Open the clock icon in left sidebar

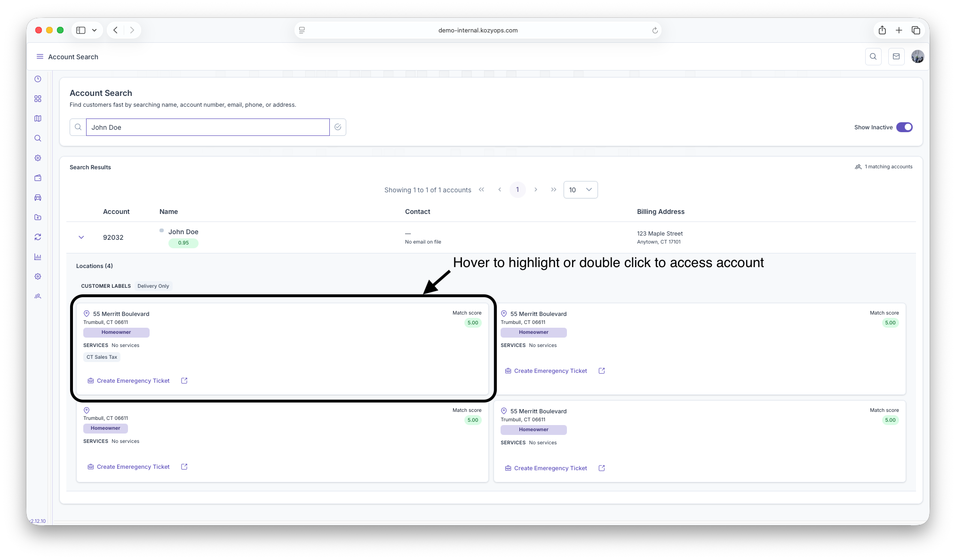pyautogui.click(x=38, y=79)
